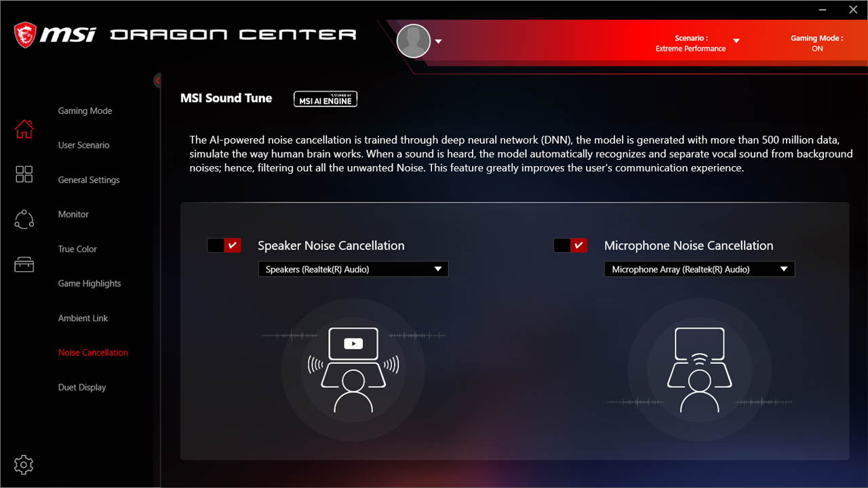The width and height of the screenshot is (868, 488).
Task: Open Ambient Link menu entry
Action: (x=83, y=318)
